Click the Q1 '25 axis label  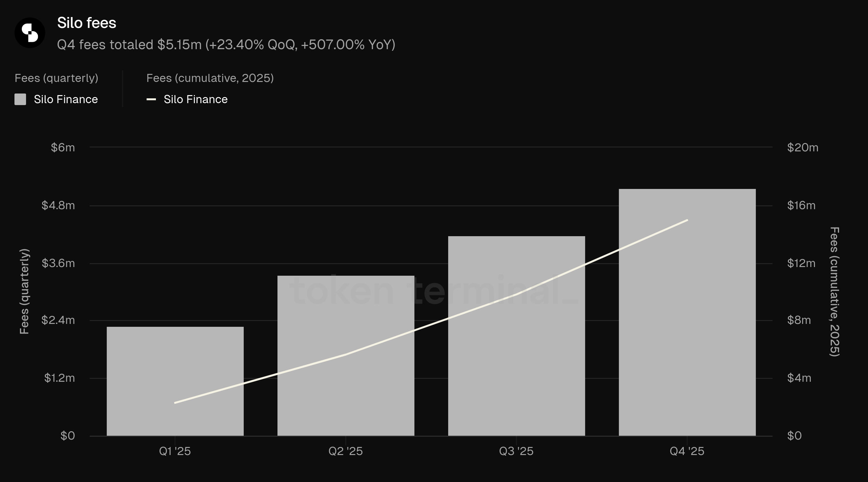tap(175, 451)
